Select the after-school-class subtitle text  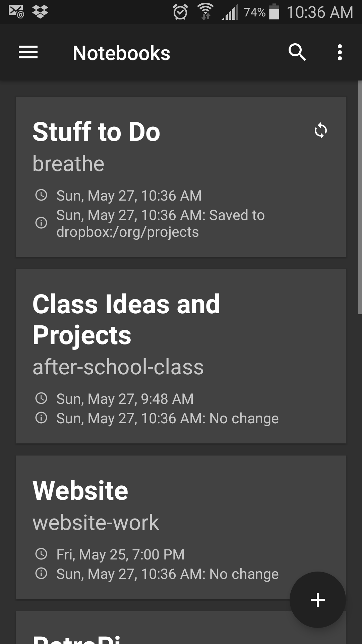[118, 367]
